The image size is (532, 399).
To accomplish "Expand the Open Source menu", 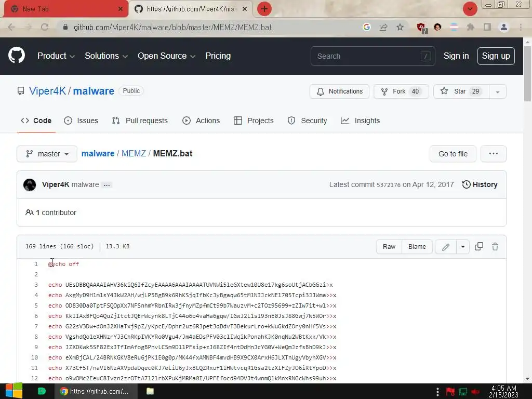I will [x=166, y=56].
